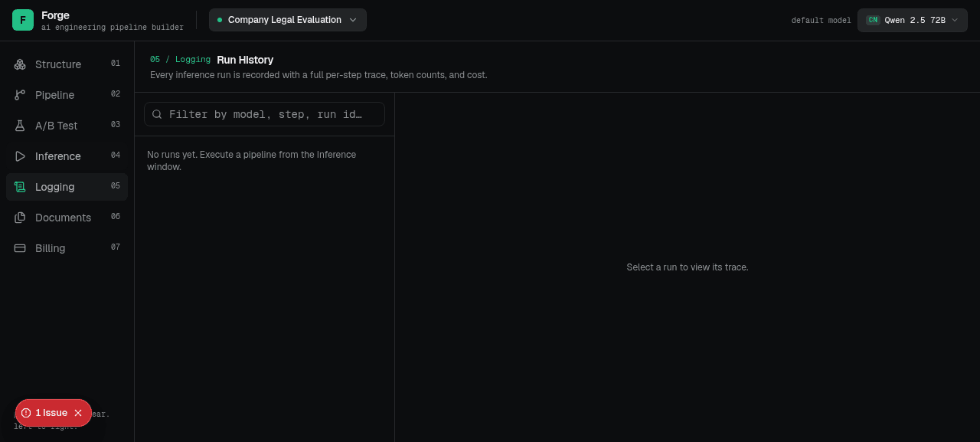Open the Qwen 2.5 72B model dropdown

click(x=913, y=20)
